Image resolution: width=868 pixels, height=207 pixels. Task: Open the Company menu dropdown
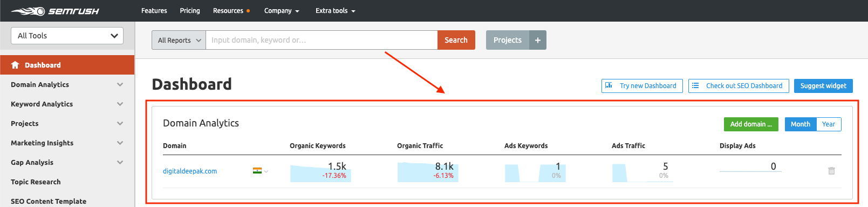pos(282,11)
